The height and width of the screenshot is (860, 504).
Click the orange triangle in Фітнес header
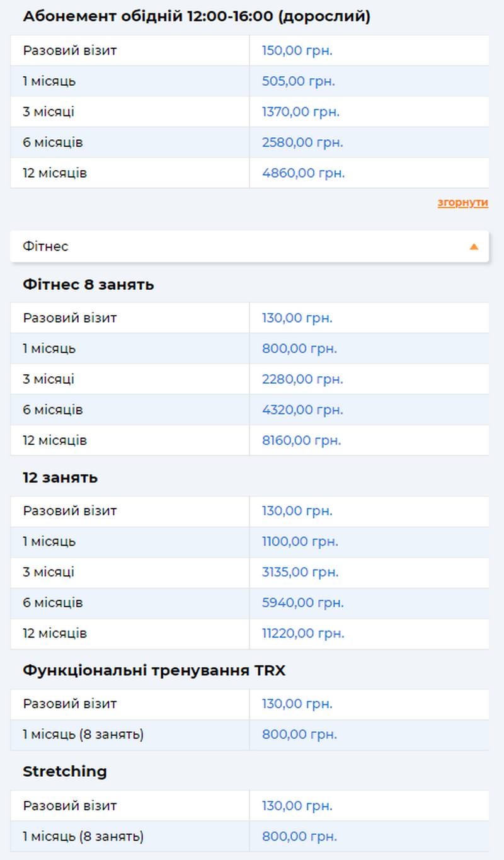point(474,246)
